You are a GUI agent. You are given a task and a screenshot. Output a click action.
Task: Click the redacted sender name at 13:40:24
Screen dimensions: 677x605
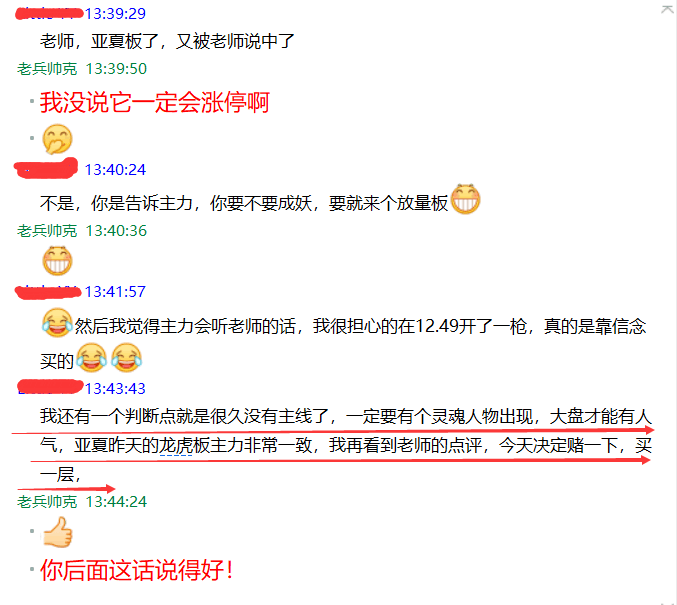(x=46, y=168)
